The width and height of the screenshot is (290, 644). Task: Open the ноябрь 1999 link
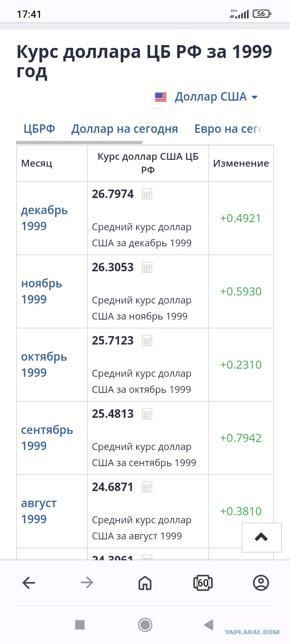point(41,291)
